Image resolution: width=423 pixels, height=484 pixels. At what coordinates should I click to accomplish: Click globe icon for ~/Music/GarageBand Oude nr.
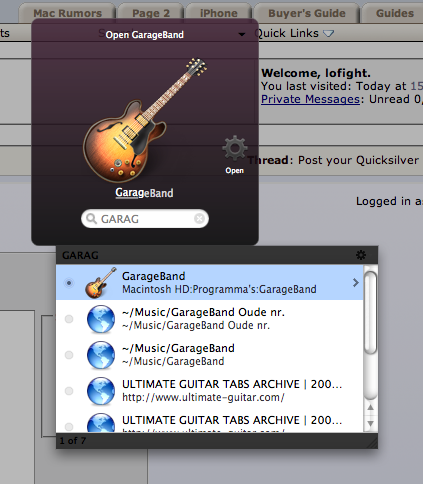(101, 319)
